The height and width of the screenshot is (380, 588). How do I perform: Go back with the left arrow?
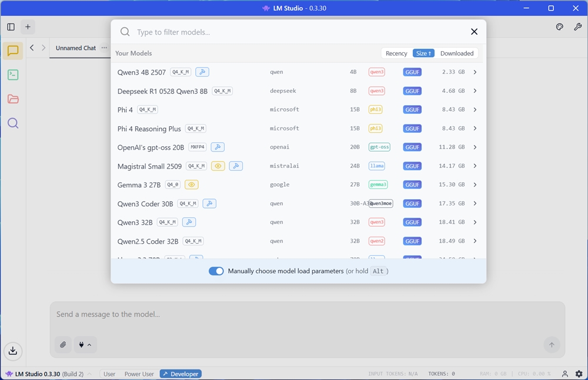point(32,48)
